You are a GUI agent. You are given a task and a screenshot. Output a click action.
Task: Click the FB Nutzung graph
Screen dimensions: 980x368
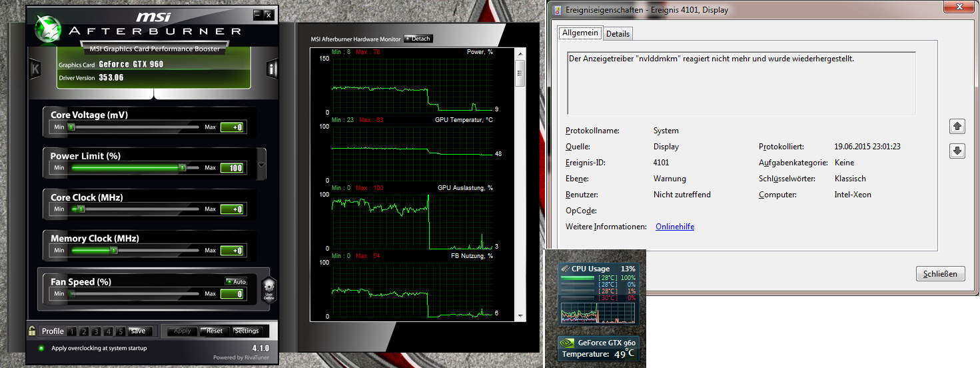pos(412,289)
